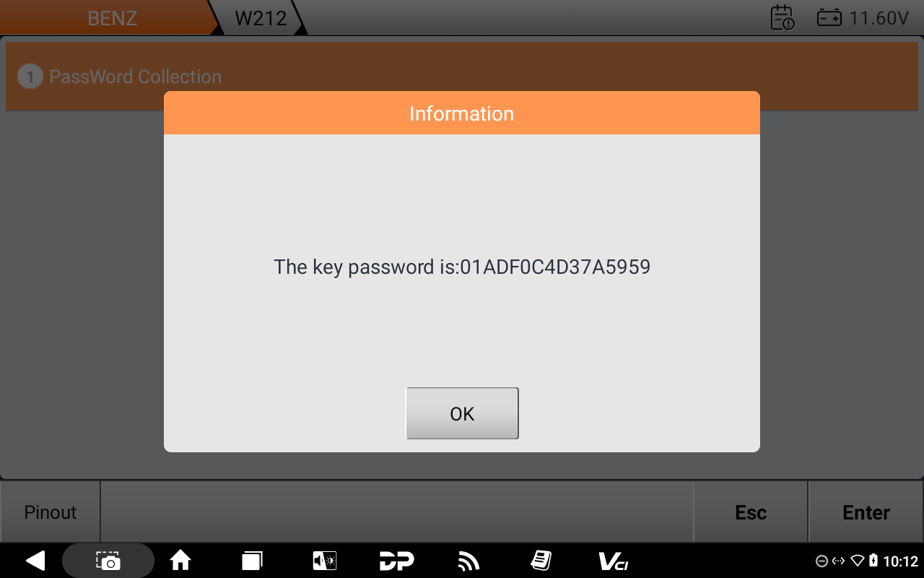
Task: Click the battery voltage indicator icon
Action: tap(829, 18)
